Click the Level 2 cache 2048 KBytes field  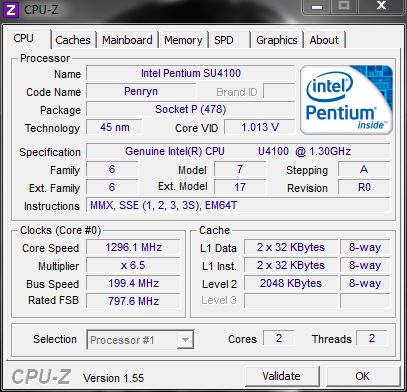click(291, 283)
